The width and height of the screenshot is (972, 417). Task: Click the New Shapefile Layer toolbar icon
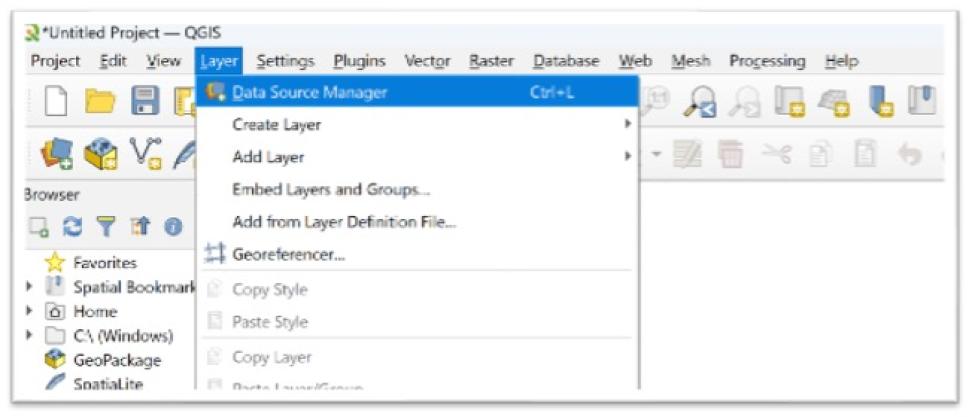(x=146, y=154)
